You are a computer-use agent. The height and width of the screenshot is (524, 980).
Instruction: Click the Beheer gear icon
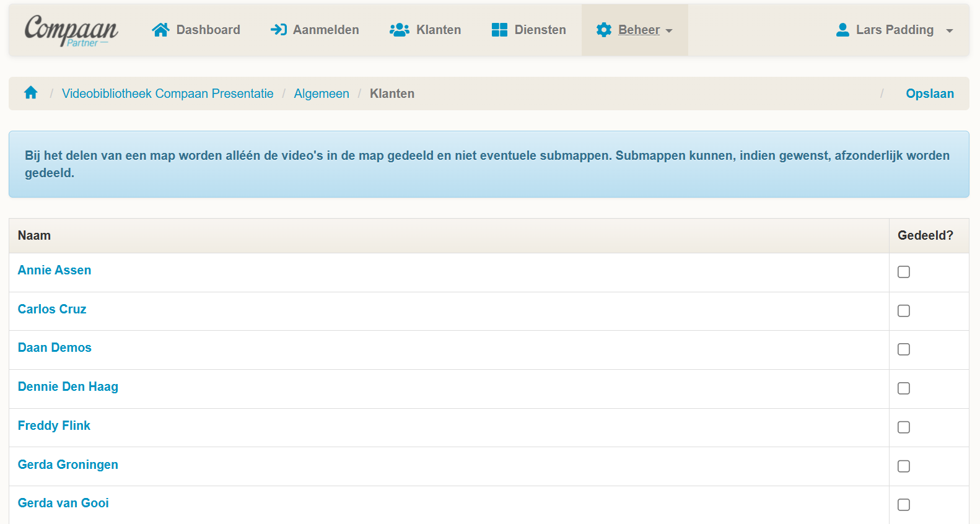coord(604,30)
